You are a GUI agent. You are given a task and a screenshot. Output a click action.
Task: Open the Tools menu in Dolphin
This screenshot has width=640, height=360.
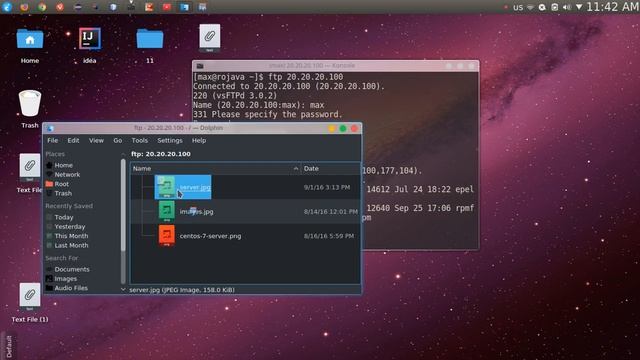pyautogui.click(x=140, y=140)
